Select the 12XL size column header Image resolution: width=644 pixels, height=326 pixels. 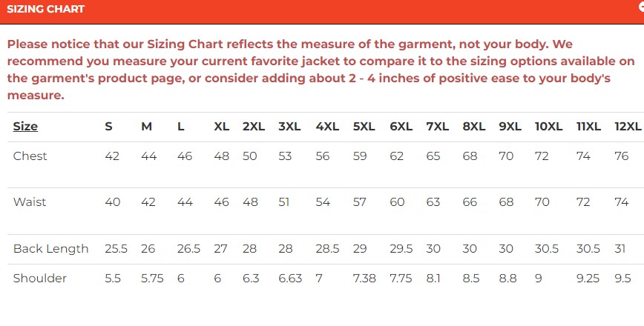pos(628,127)
